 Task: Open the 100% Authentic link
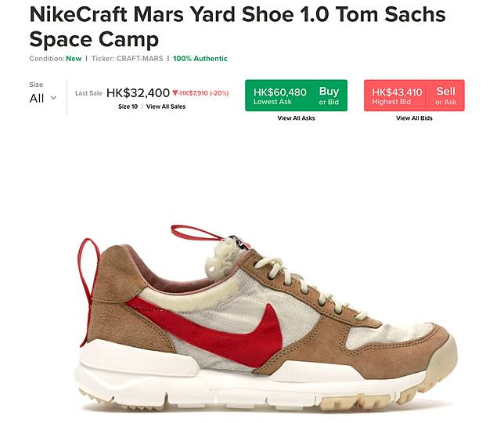tap(200, 59)
